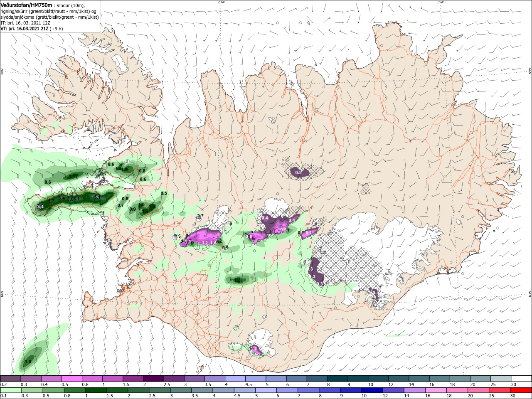Pick the grey-teal snow swatch labeled 16
Image resolution: width=532 pixels, height=399 pixels.
pos(438,379)
